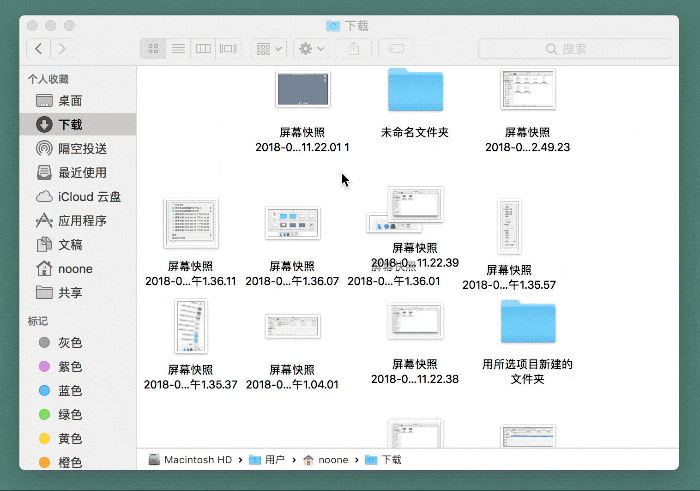The width and height of the screenshot is (700, 491).
Task: Open the gear action menu
Action: pos(311,48)
